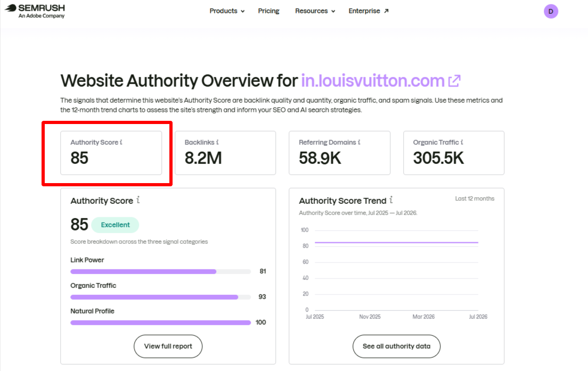Click the Organic Traffic value 93
This screenshot has width=588, height=371.
click(x=262, y=297)
